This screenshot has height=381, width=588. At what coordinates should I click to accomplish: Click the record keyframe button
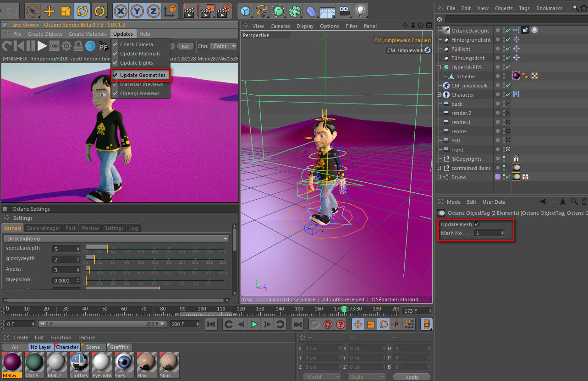pos(315,324)
